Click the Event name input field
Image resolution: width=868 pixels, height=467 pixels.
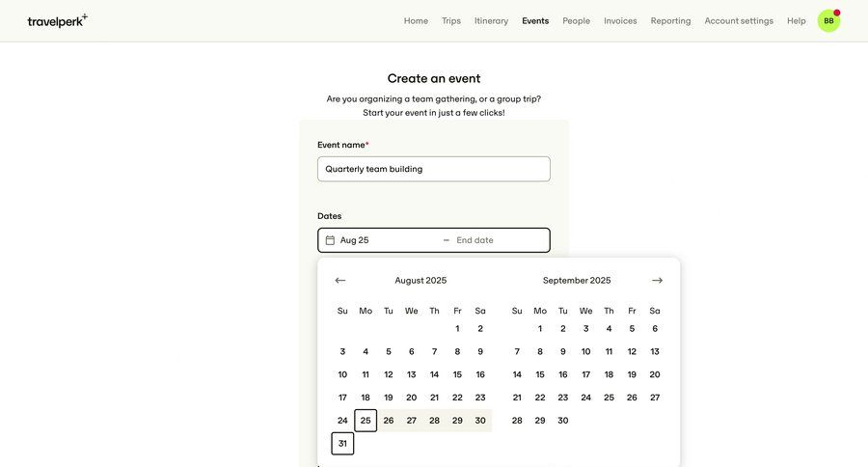click(x=433, y=169)
